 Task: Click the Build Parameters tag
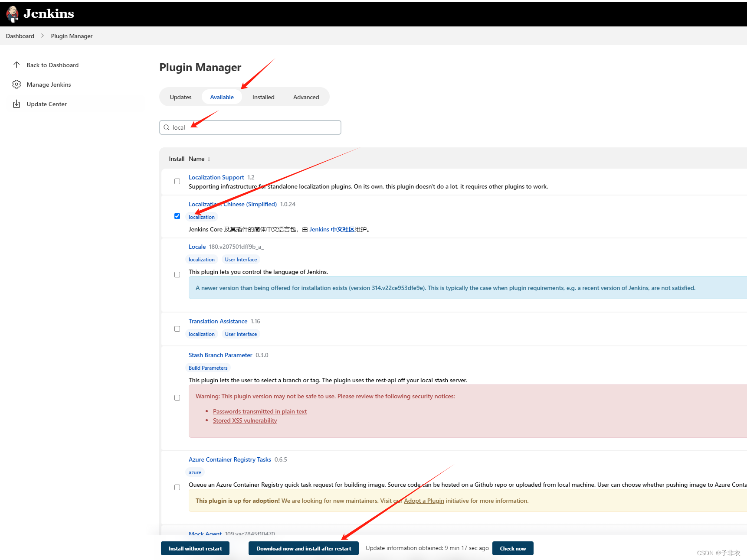pyautogui.click(x=208, y=368)
